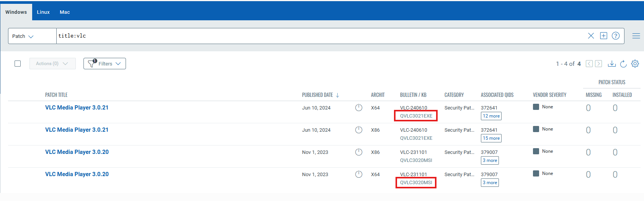The height and width of the screenshot is (201, 644).
Task: Download the patch list
Action: [612, 64]
